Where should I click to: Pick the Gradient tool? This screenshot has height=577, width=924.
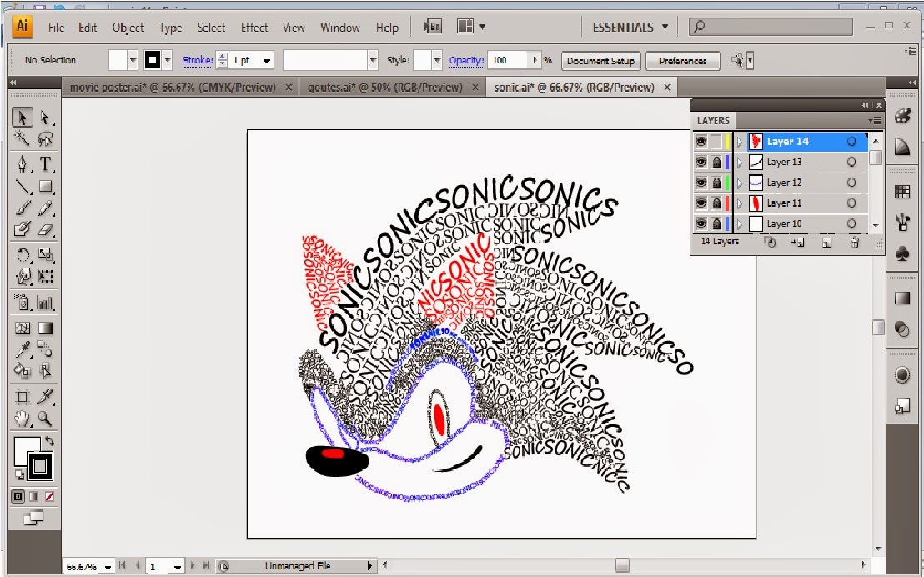pos(45,329)
